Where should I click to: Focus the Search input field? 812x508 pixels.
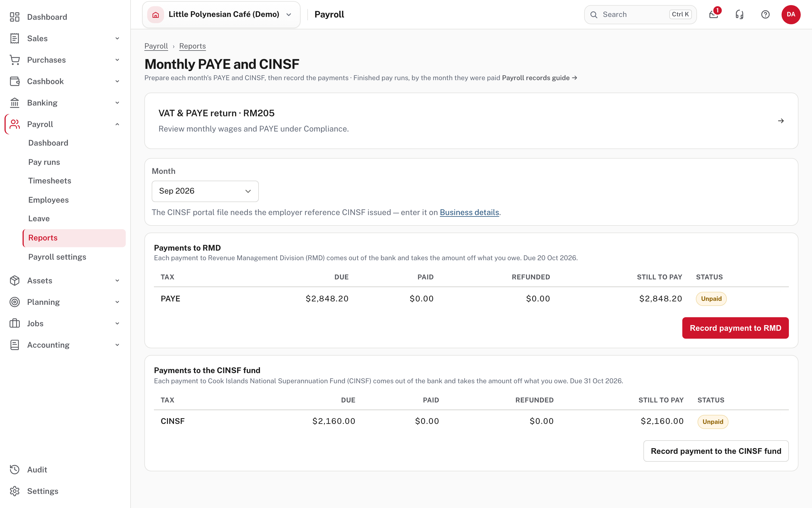pos(640,14)
